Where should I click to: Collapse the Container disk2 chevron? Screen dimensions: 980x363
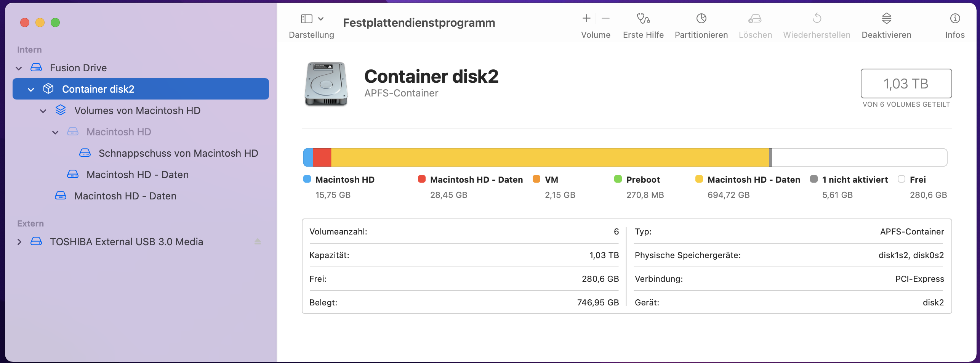tap(31, 90)
